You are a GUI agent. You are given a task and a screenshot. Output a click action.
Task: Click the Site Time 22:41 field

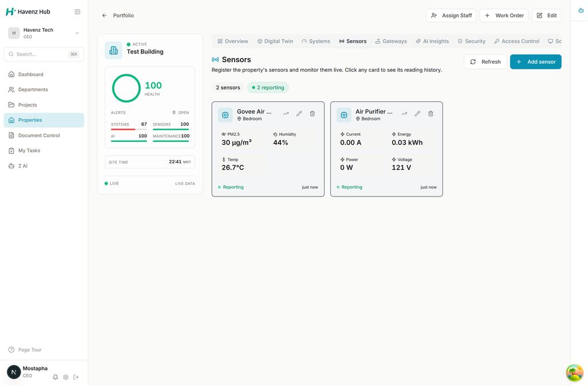pyautogui.click(x=150, y=162)
